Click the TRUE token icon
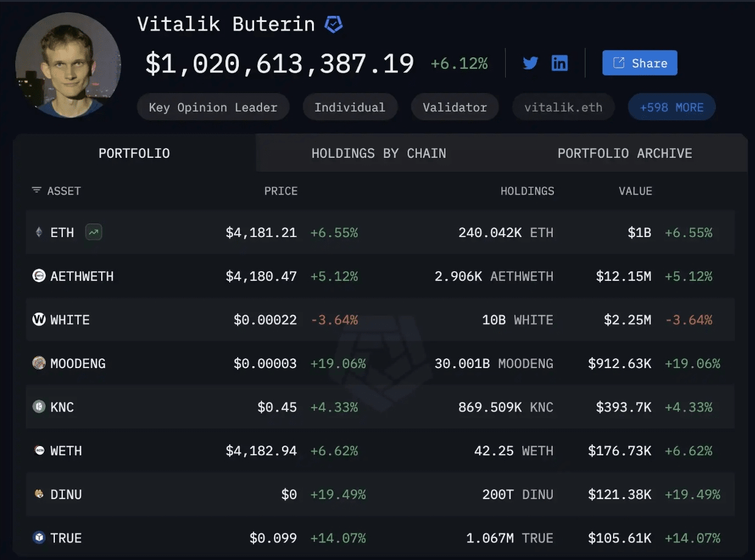The height and width of the screenshot is (560, 755). 39,537
